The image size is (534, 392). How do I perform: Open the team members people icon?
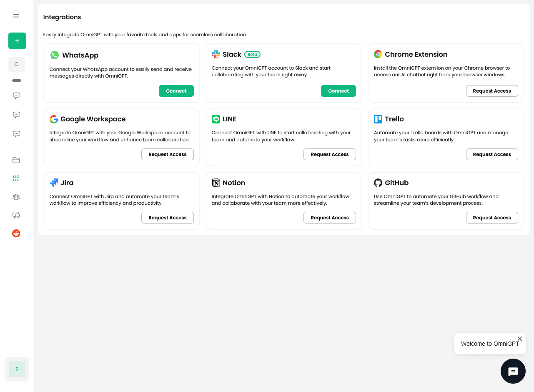pos(16,197)
